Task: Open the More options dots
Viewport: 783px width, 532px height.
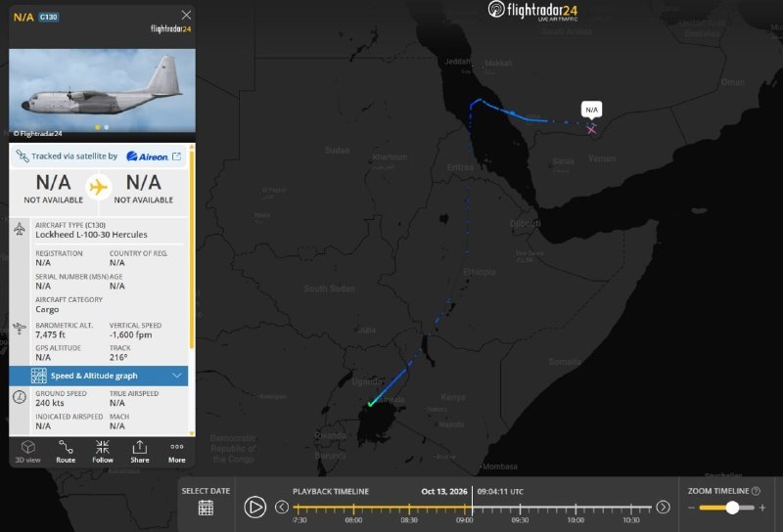Action: tap(177, 447)
